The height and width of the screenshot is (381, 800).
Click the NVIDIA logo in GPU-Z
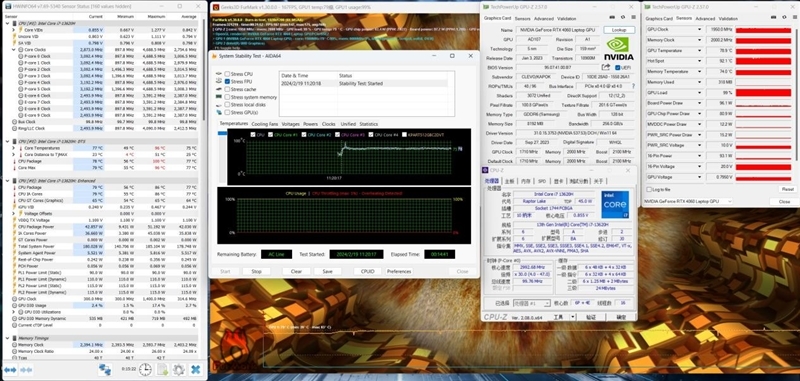coord(619,49)
